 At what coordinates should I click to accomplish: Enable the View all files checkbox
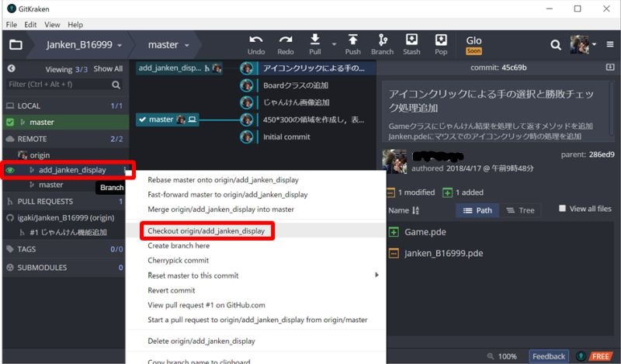563,209
